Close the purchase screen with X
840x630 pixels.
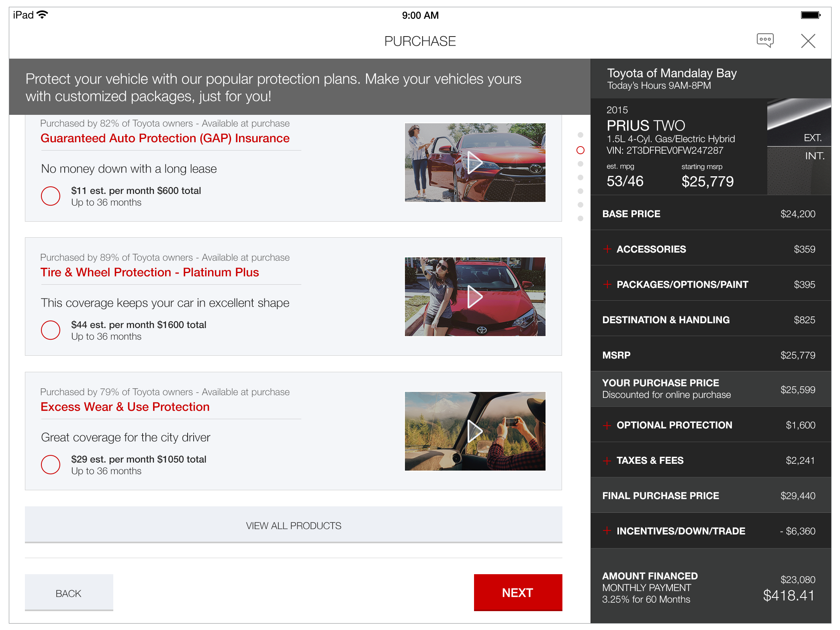click(x=808, y=41)
